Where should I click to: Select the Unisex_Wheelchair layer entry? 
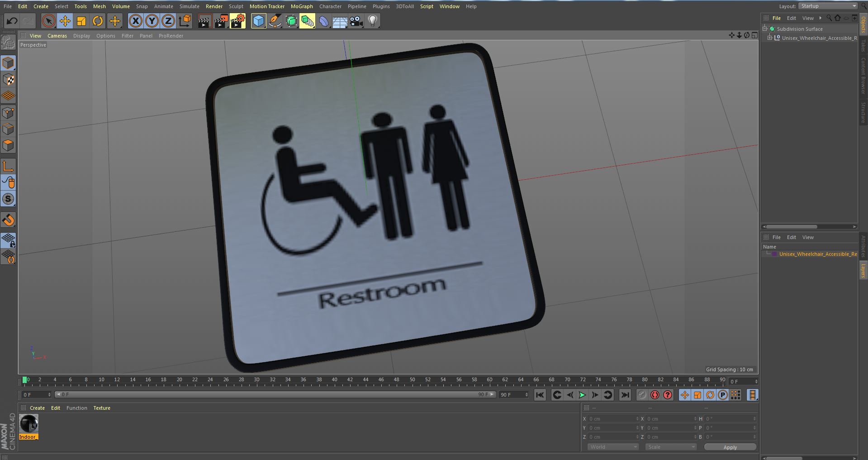818,254
